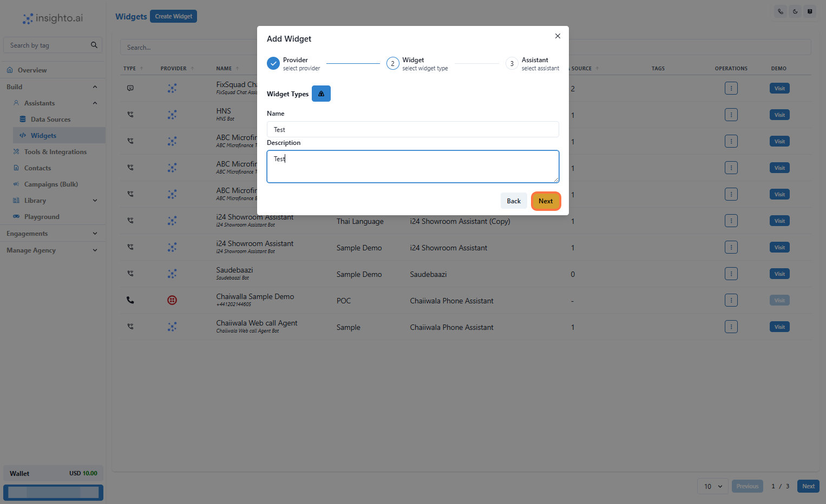Click the Tools & Integrations wrench icon
The image size is (826, 504).
16,151
